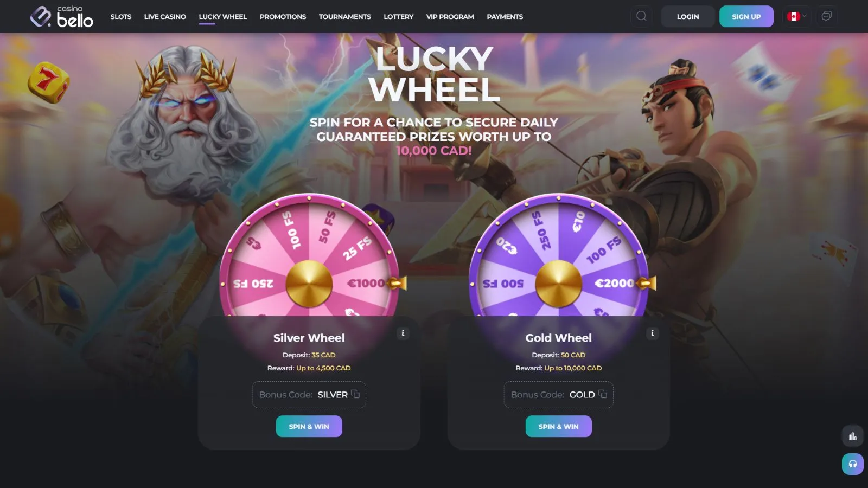868x488 pixels.
Task: Open the leaderboard stats icon
Action: point(853,436)
